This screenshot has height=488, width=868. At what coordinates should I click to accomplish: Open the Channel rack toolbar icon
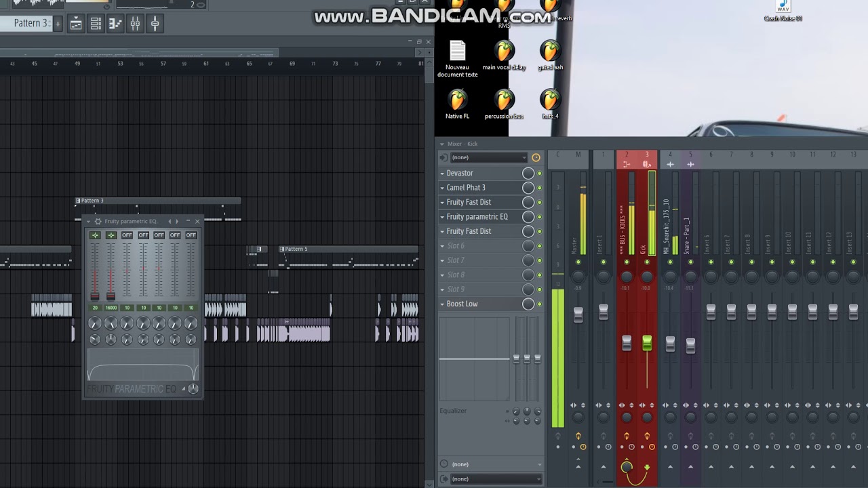coord(96,24)
